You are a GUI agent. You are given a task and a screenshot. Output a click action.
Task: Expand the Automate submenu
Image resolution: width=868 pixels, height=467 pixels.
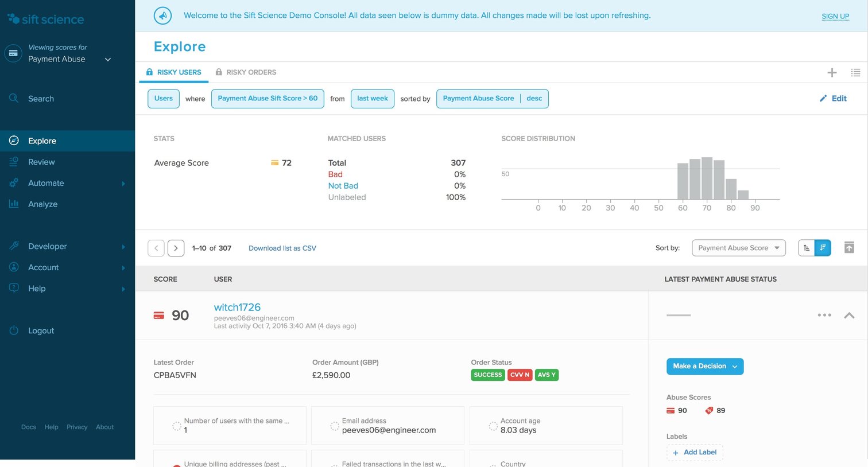[123, 184]
